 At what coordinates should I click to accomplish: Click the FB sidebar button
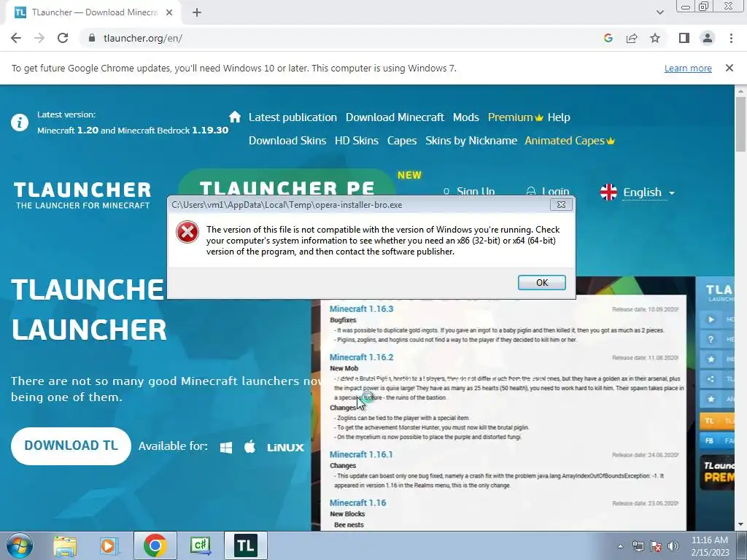[717, 440]
